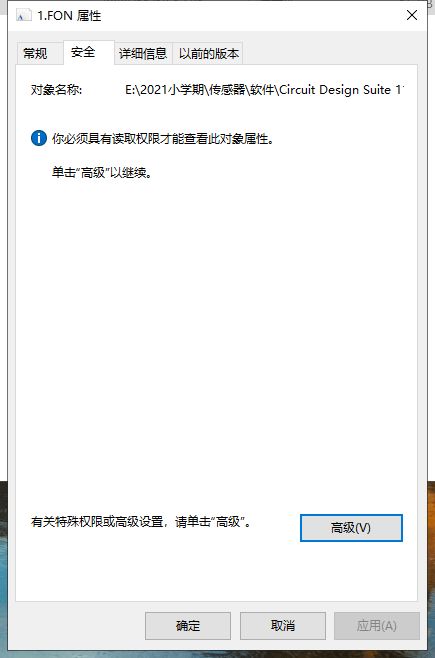
Task: Click desktop wallpaper left of the dialog
Action: click(x=3, y=567)
